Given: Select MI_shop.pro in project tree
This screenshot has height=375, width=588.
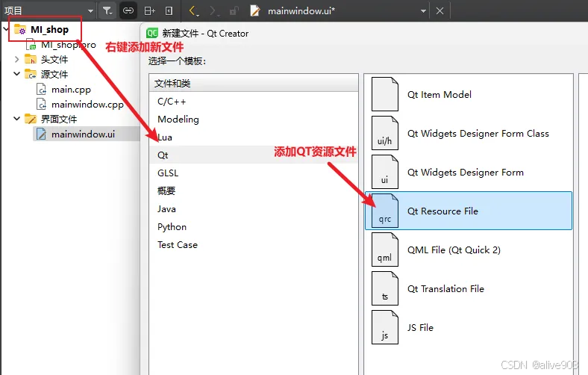Looking at the screenshot, I should (69, 45).
